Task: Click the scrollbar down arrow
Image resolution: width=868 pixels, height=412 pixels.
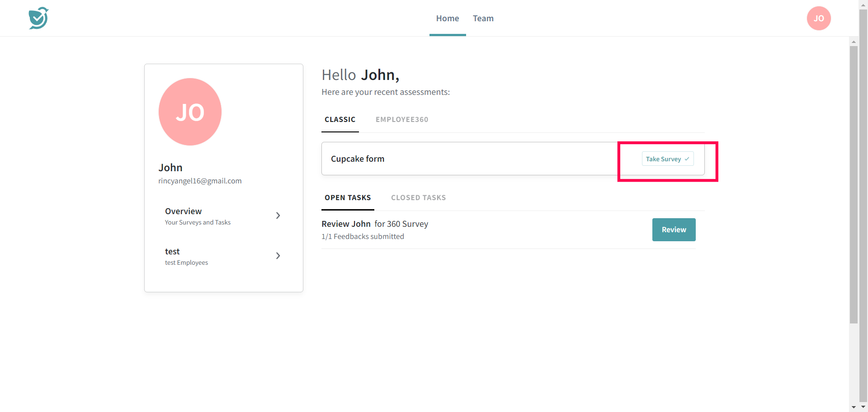Action: 854,407
